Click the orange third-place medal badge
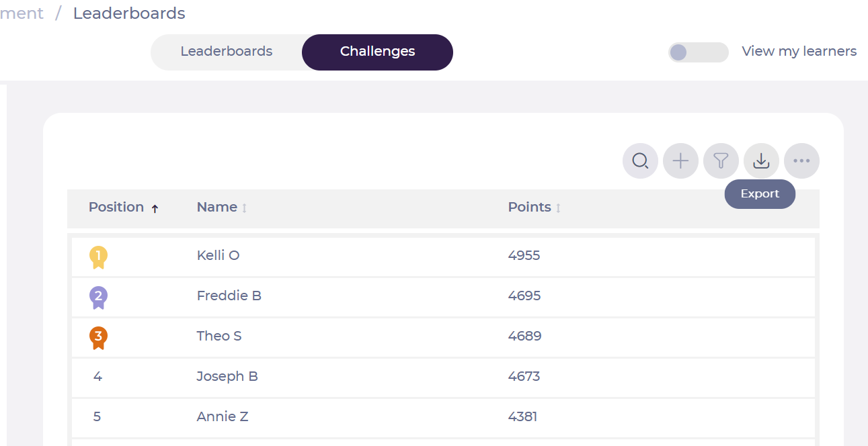 coord(98,338)
